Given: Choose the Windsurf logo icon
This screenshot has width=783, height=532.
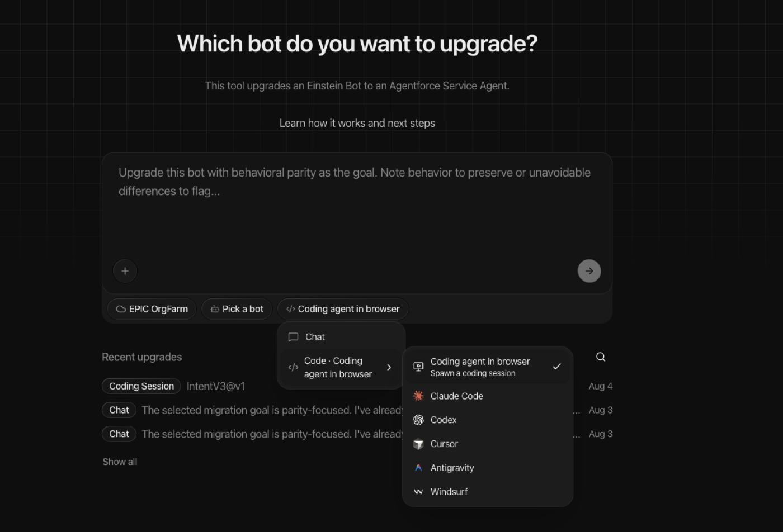Looking at the screenshot, I should click(418, 492).
